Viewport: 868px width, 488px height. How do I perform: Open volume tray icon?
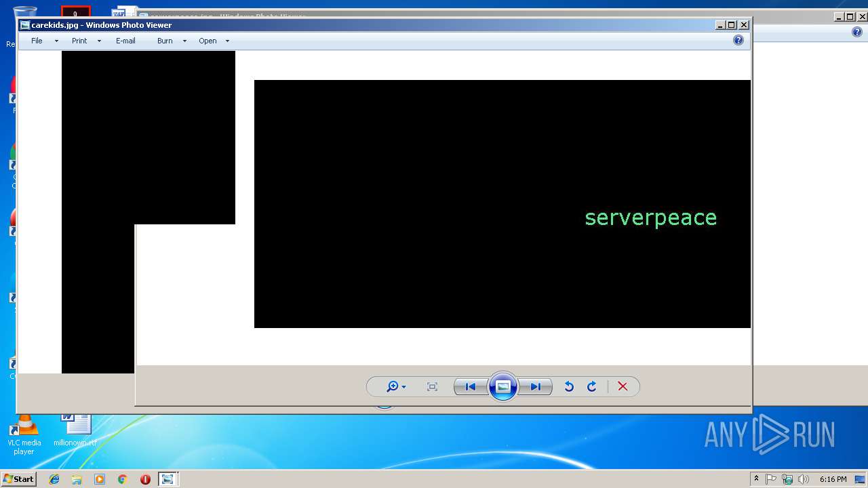[804, 479]
